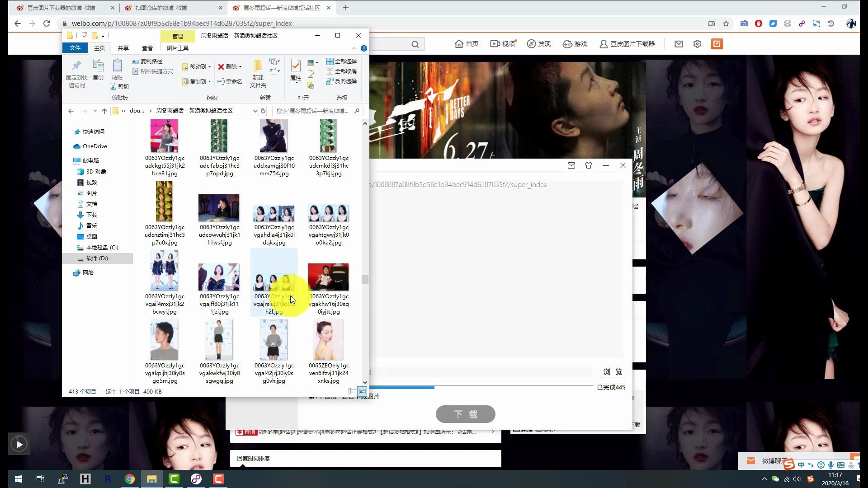868x488 pixels.
Task: Select thumbnail 0063YOzzly1gcvgakhw16j30sg0iyjtt.jpg
Action: click(328, 277)
